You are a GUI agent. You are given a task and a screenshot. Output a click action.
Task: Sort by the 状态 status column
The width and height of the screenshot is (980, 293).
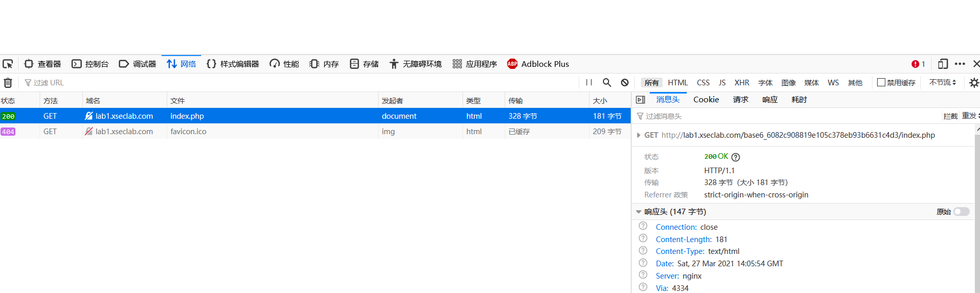(x=20, y=101)
